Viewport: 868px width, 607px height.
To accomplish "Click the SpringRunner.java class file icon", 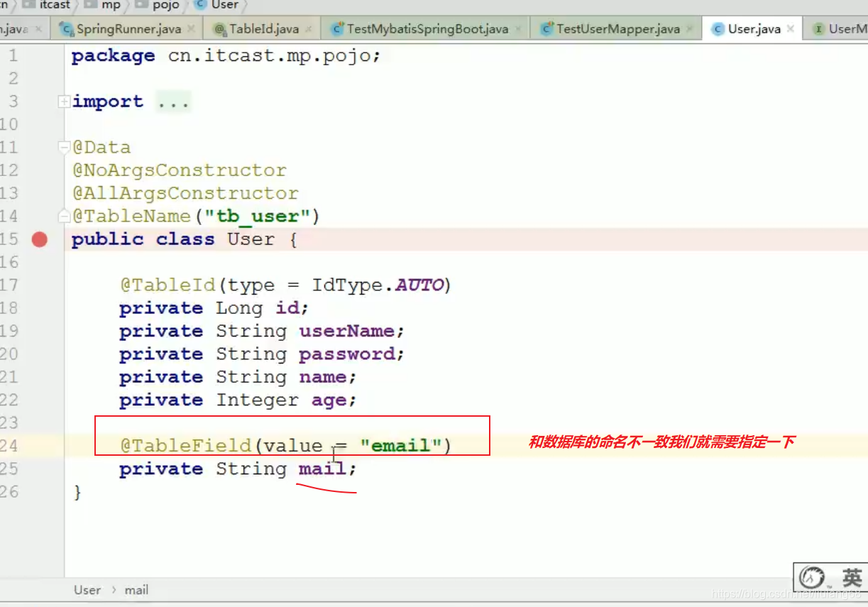I will click(x=67, y=29).
